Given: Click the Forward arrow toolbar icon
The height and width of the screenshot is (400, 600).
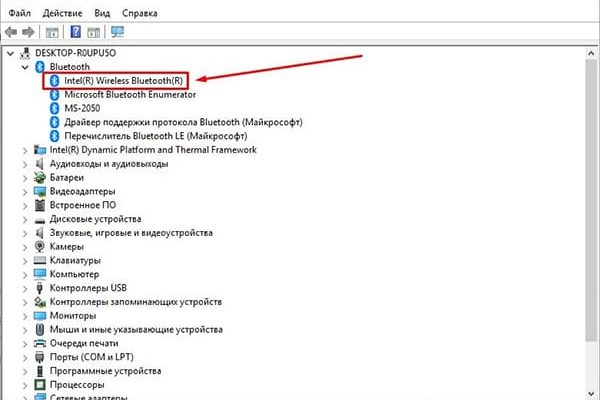Looking at the screenshot, I should (28, 32).
